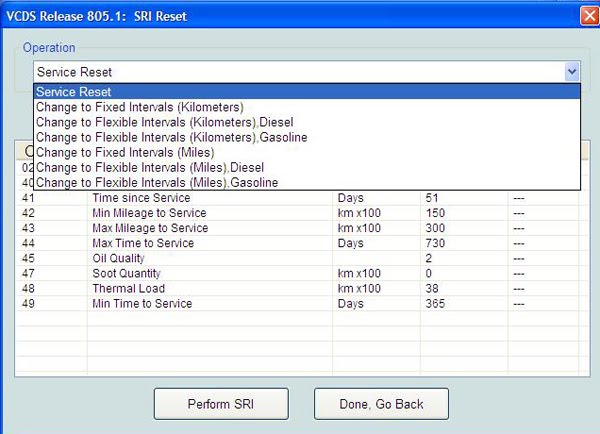Image resolution: width=600 pixels, height=434 pixels.
Task: Click the Days unit in Time since Service row
Action: click(x=351, y=198)
